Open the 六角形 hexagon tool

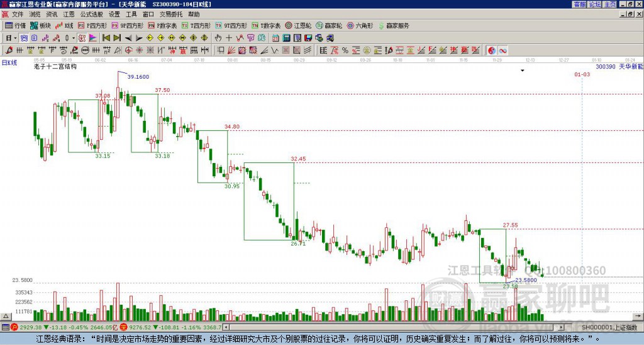coord(360,25)
